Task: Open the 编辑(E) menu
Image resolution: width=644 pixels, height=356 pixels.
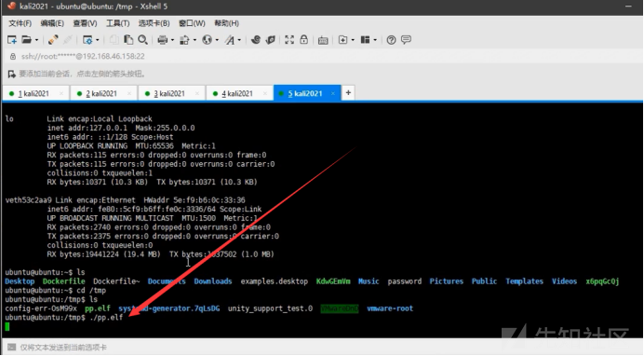Action: [52, 23]
